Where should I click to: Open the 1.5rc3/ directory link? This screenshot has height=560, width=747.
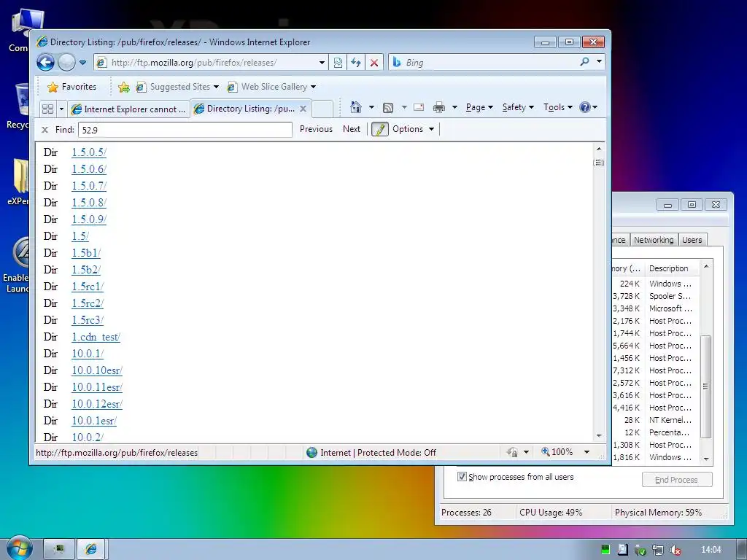point(88,320)
